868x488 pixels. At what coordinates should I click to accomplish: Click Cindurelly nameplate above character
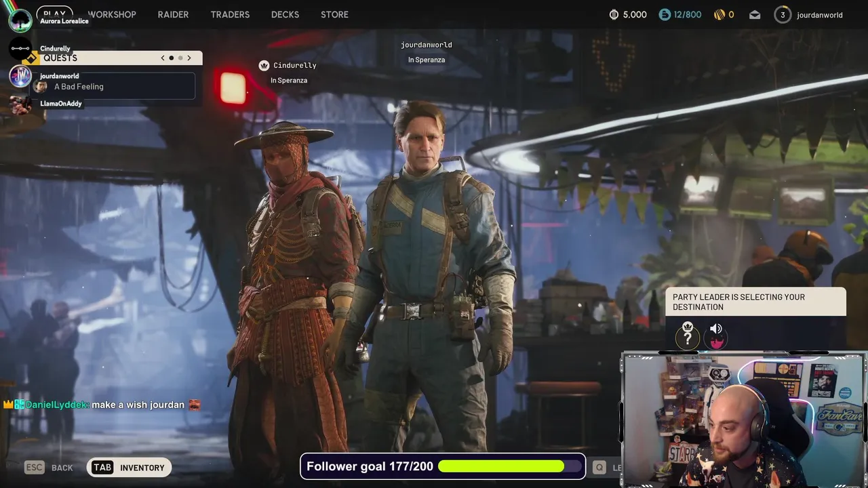(x=294, y=65)
